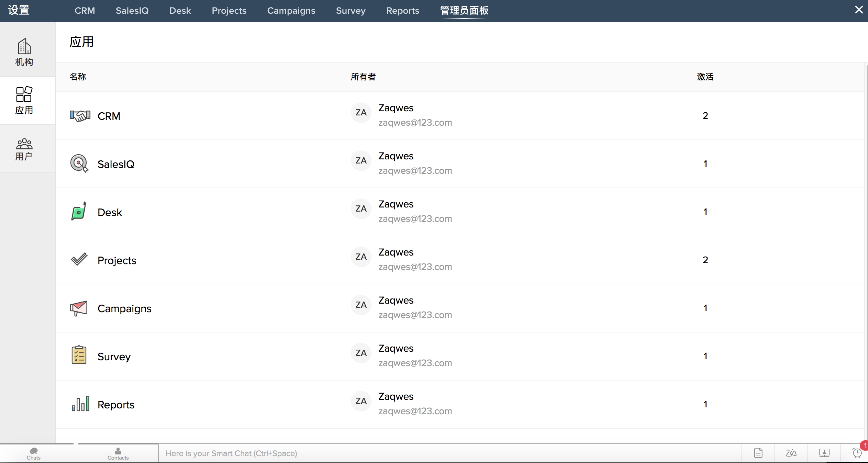This screenshot has height=463, width=868.
Task: Click the Campaigns megaphone icon
Action: click(79, 308)
